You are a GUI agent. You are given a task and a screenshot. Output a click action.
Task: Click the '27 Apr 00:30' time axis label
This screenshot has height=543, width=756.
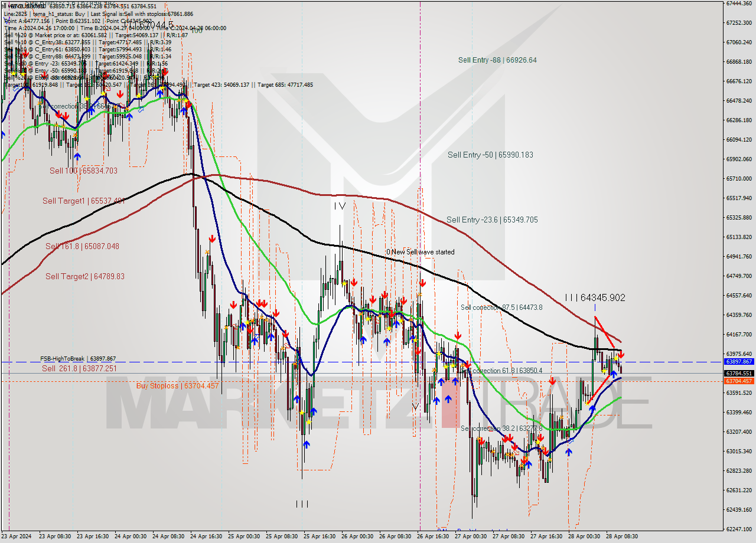tap(470, 537)
